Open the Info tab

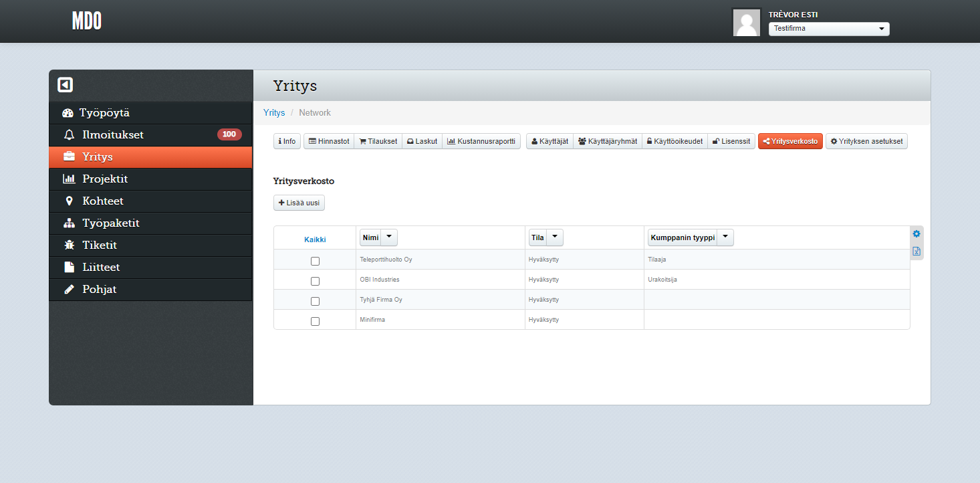pos(287,141)
